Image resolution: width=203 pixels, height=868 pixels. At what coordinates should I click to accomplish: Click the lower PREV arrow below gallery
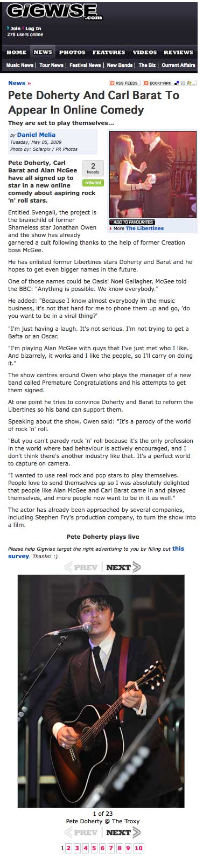pyautogui.click(x=81, y=832)
